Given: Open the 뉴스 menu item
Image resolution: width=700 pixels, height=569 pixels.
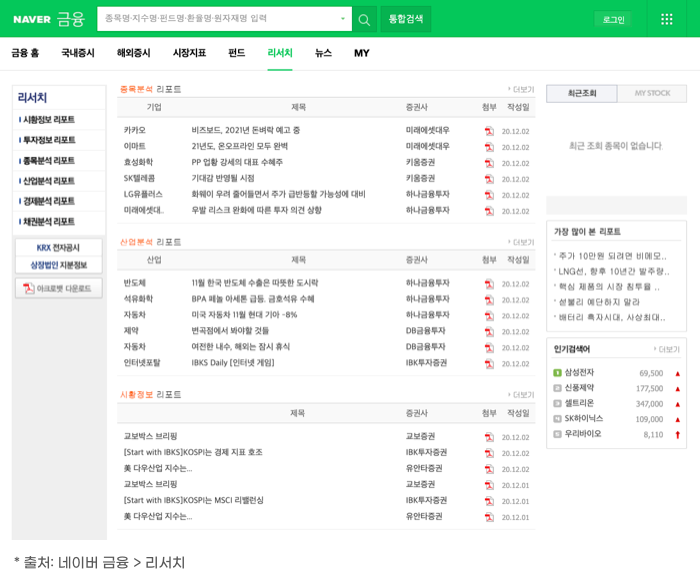Looking at the screenshot, I should coord(323,53).
